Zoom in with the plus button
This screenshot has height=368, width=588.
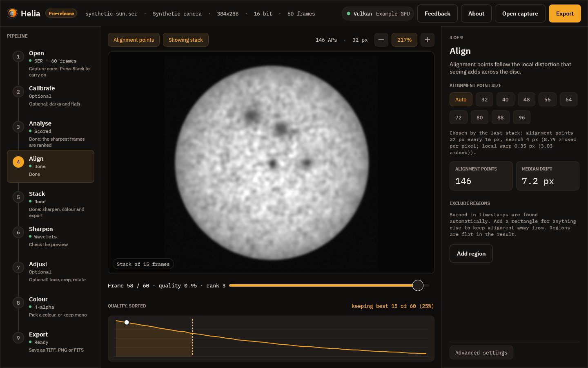(427, 40)
